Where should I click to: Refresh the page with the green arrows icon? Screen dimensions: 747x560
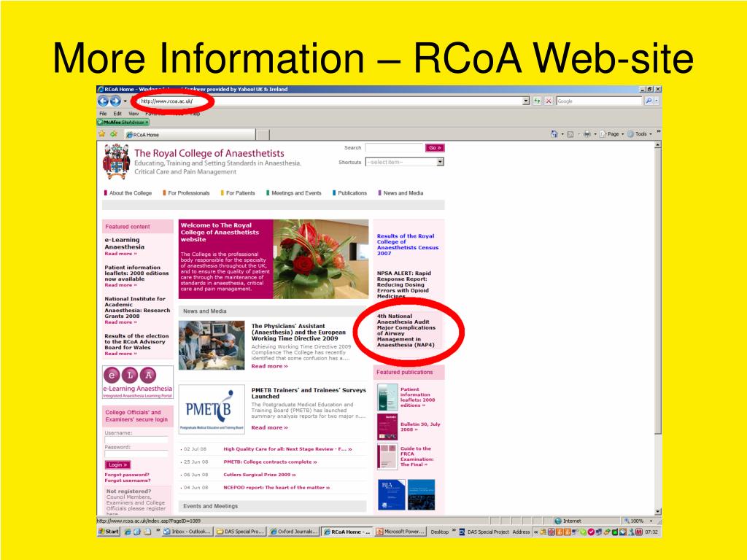pyautogui.click(x=538, y=101)
